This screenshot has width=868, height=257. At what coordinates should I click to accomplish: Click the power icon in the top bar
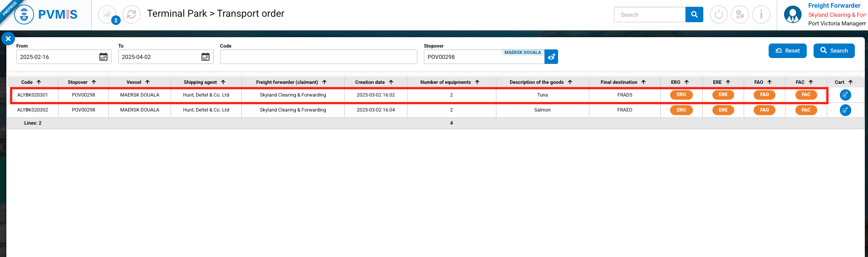(x=718, y=15)
